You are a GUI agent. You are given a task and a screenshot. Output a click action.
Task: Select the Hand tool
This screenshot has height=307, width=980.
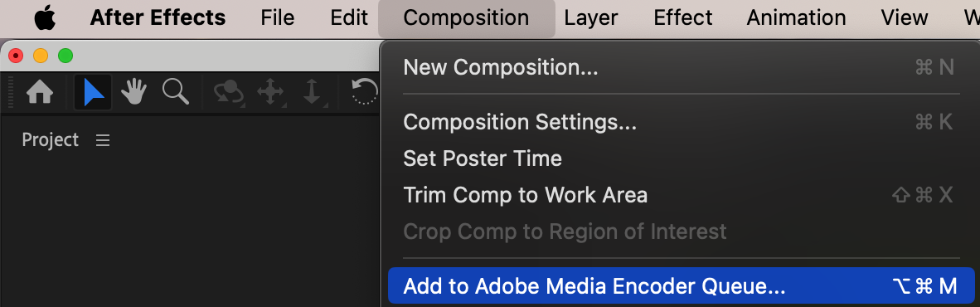[133, 93]
